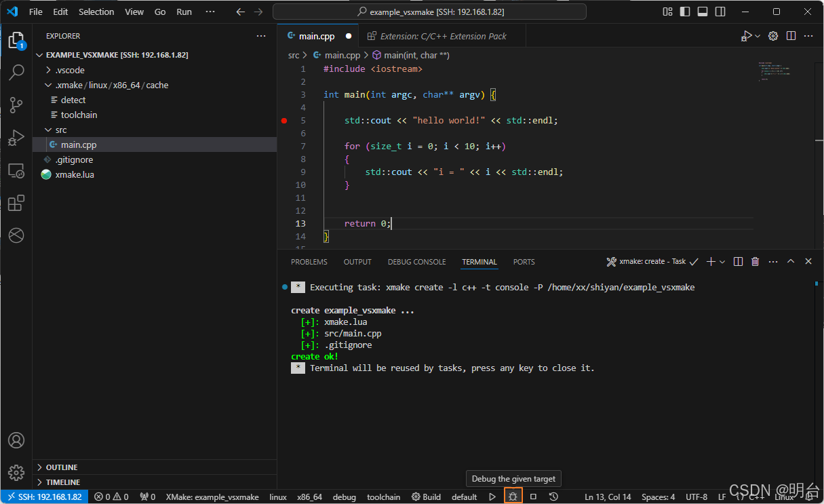Image resolution: width=824 pixels, height=504 pixels.
Task: Toggle the primary side bar visibility
Action: click(x=685, y=12)
